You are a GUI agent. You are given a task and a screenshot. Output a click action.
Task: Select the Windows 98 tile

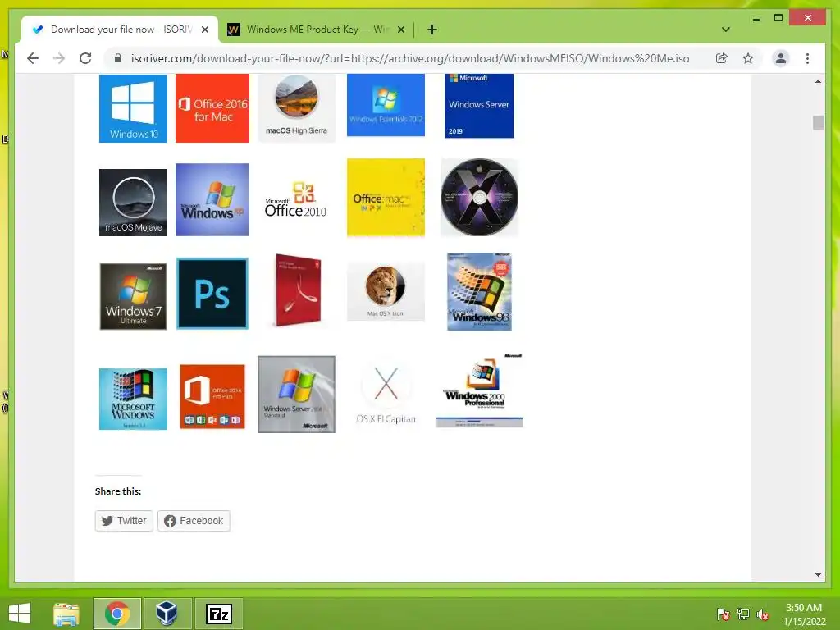[479, 291]
